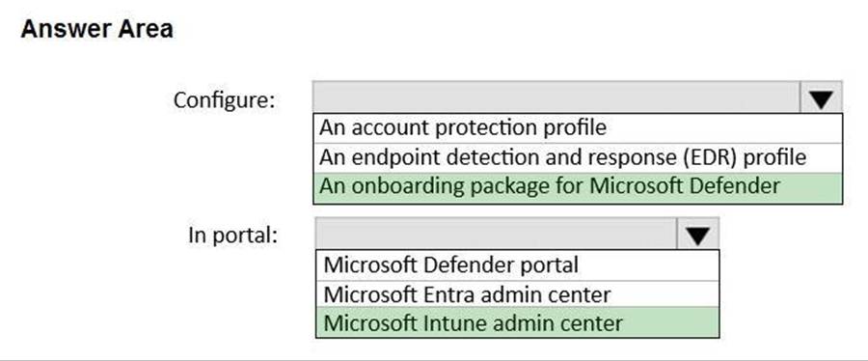Click the In portal: label
868x361 pixels.
(231, 236)
